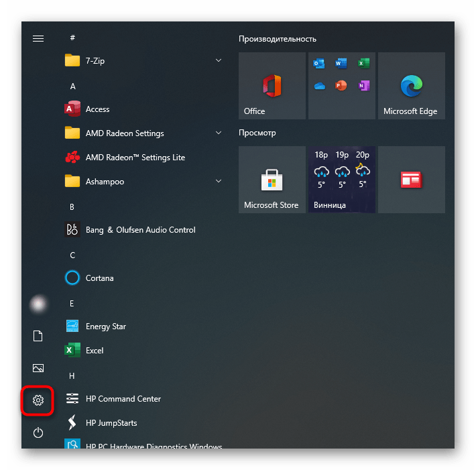Click the Office tile

coord(272,86)
